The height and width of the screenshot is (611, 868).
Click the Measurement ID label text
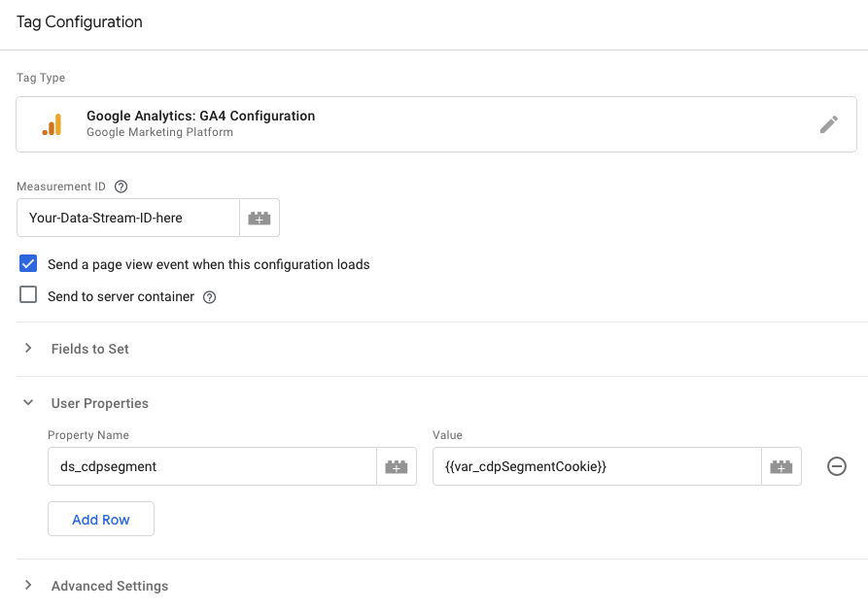pyautogui.click(x=61, y=187)
